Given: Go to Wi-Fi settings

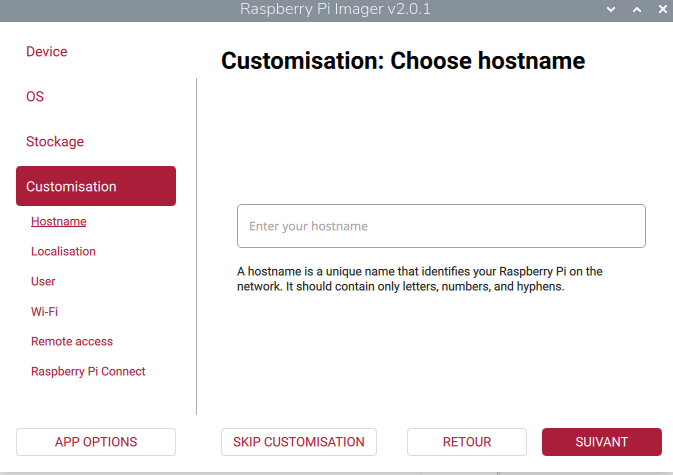Looking at the screenshot, I should click(x=44, y=311).
